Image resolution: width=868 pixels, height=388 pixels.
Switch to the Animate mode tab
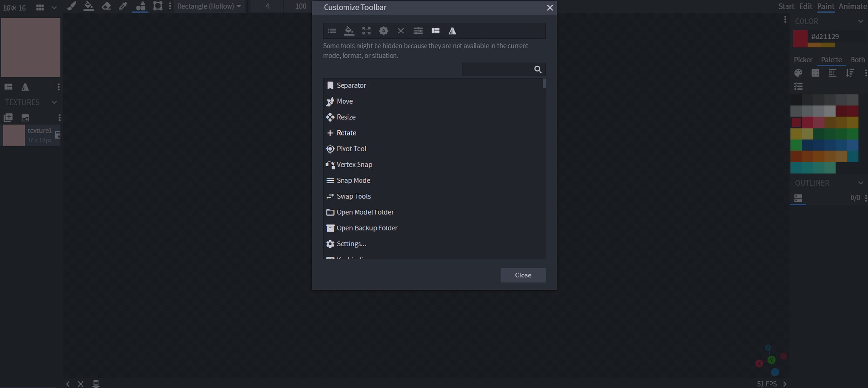(x=852, y=6)
